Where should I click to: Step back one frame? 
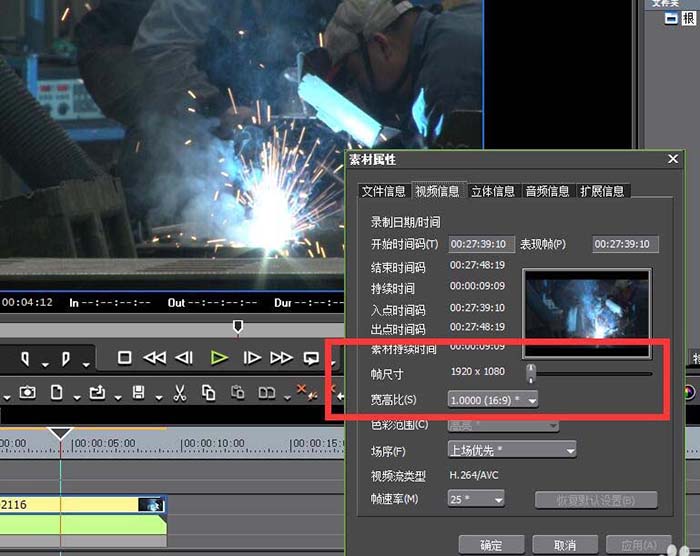(184, 357)
